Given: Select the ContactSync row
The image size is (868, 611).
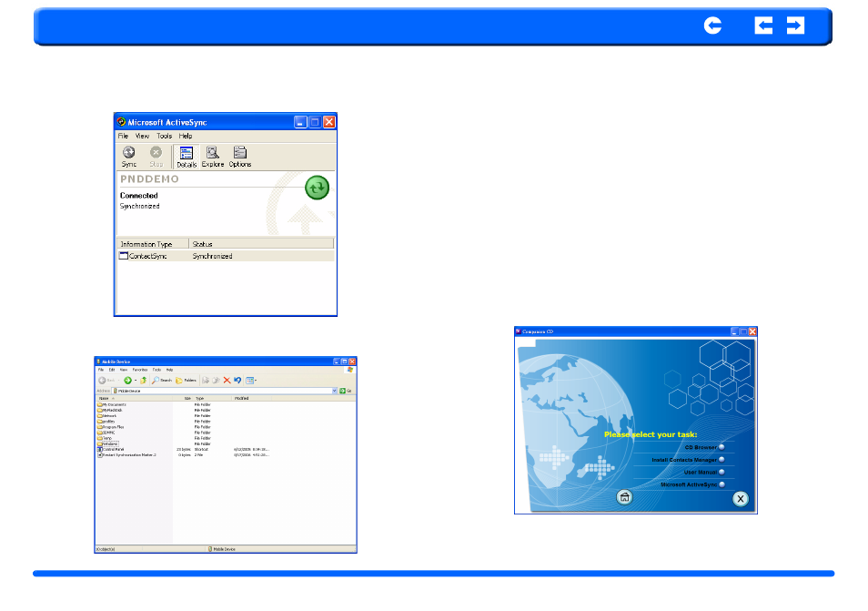Looking at the screenshot, I should (x=226, y=256).
